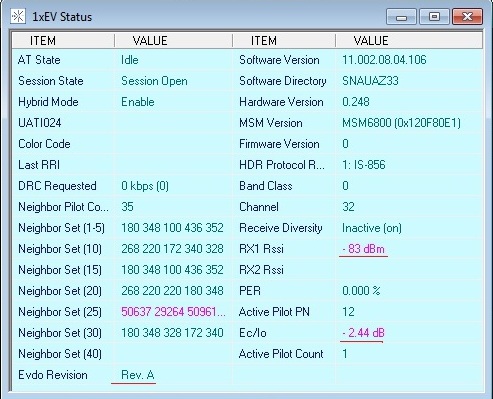Select the AT State row label
493x399 pixels.
click(39, 60)
